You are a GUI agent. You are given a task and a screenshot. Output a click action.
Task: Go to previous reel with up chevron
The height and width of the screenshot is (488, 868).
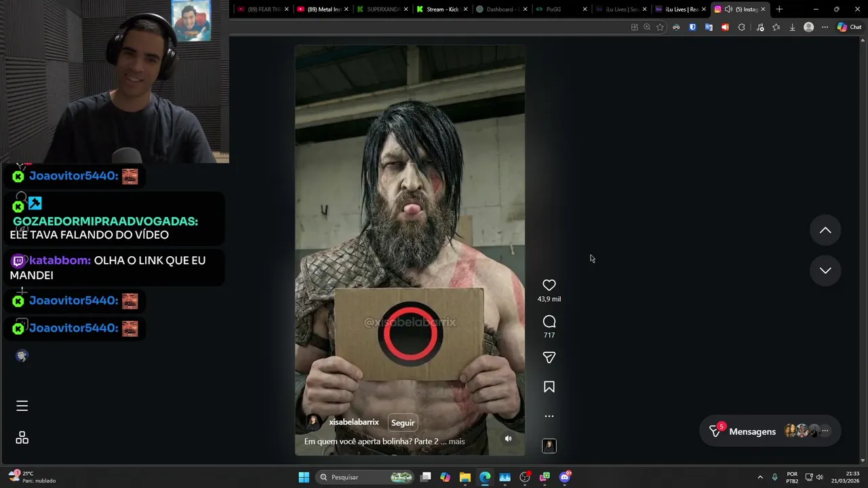pos(825,230)
